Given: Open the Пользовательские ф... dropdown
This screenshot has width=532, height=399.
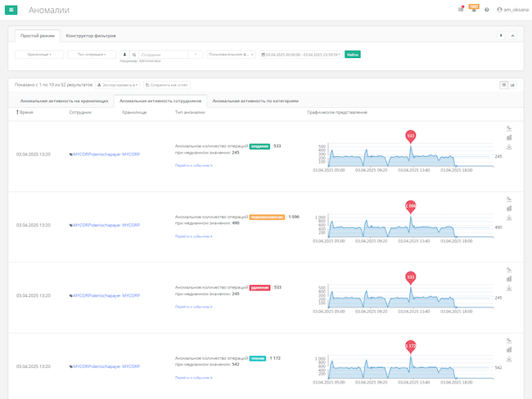Looking at the screenshot, I should coord(231,54).
